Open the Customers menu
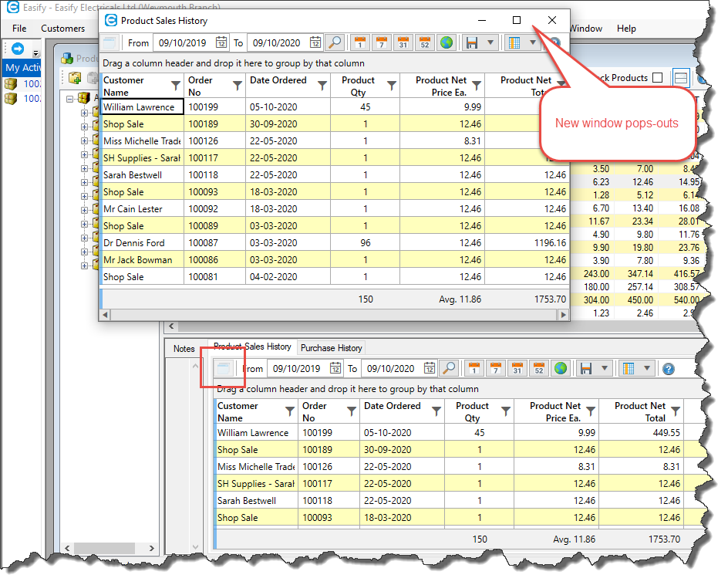The width and height of the screenshot is (728, 585). click(x=62, y=29)
